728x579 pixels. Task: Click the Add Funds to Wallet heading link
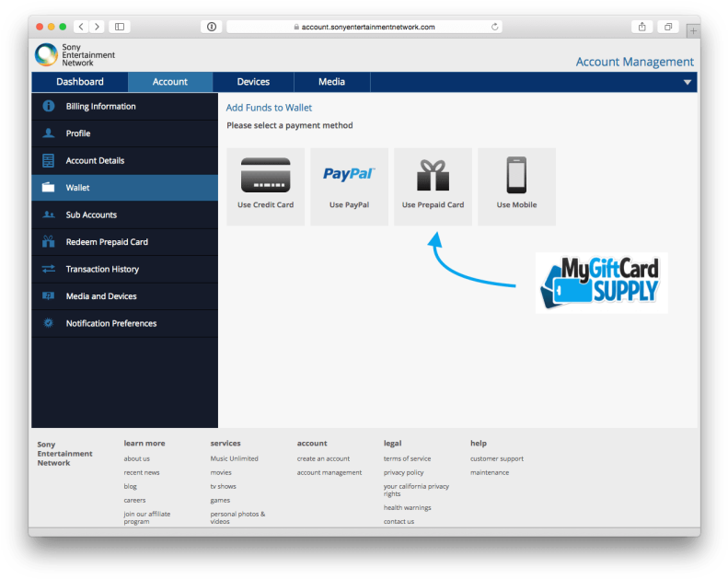(269, 108)
